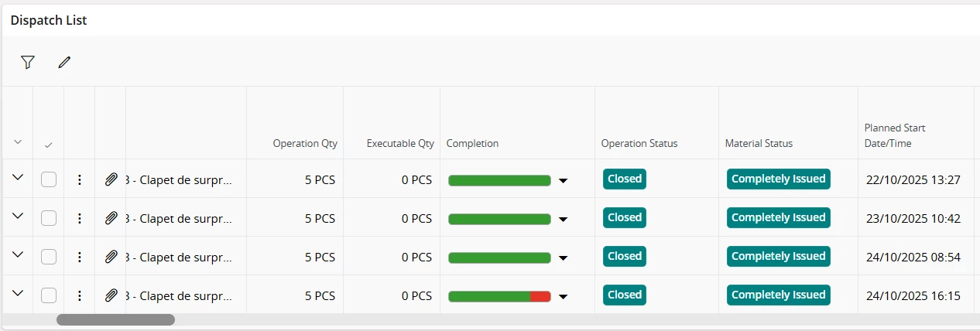Open attachment paperclip for 22/10/2025 13:27 row

point(111,179)
